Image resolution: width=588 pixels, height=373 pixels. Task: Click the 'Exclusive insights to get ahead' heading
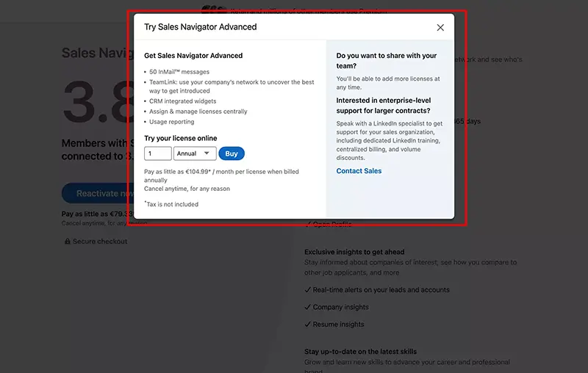tap(354, 252)
